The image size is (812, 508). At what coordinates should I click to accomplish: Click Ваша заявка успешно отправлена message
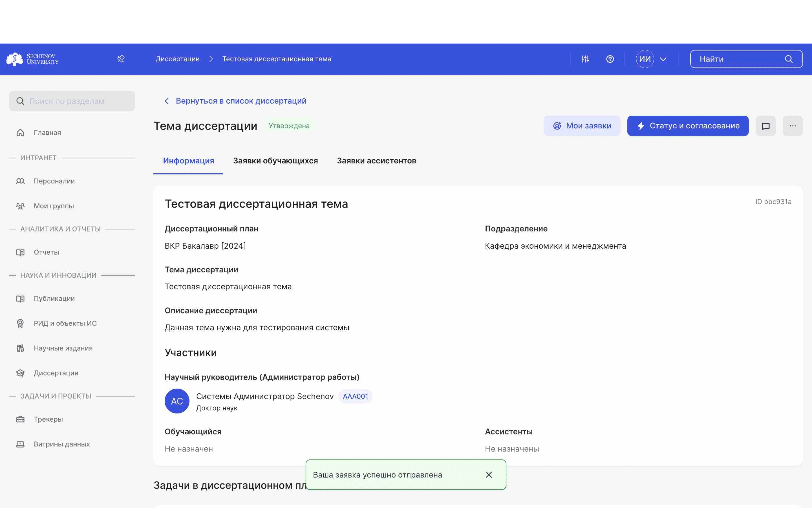378,475
